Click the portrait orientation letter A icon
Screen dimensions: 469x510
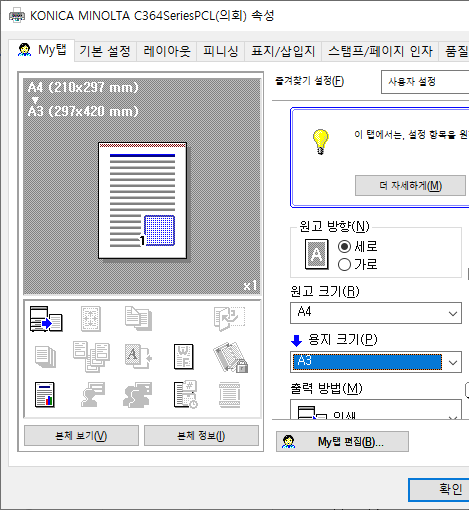316,254
